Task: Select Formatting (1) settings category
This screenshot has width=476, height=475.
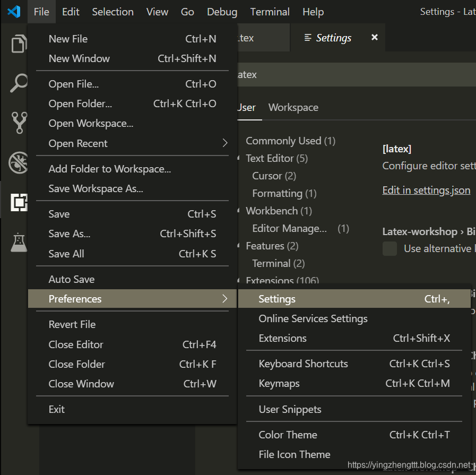Action: [284, 193]
